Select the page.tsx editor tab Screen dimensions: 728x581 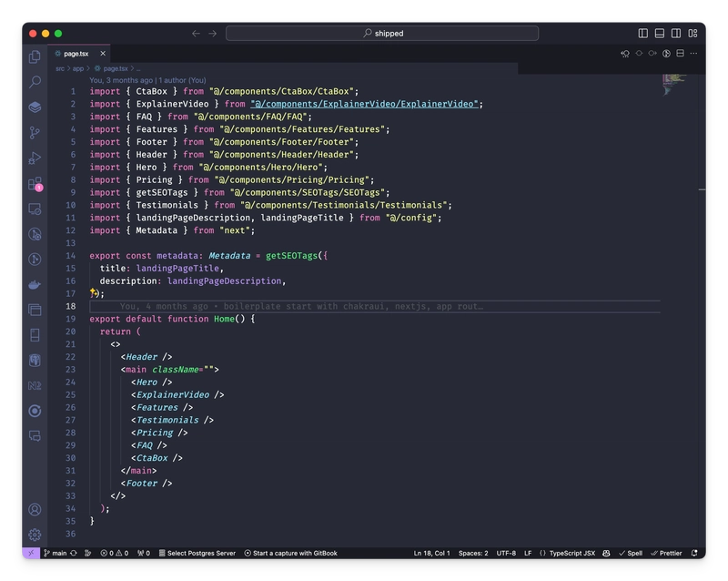tap(79, 54)
